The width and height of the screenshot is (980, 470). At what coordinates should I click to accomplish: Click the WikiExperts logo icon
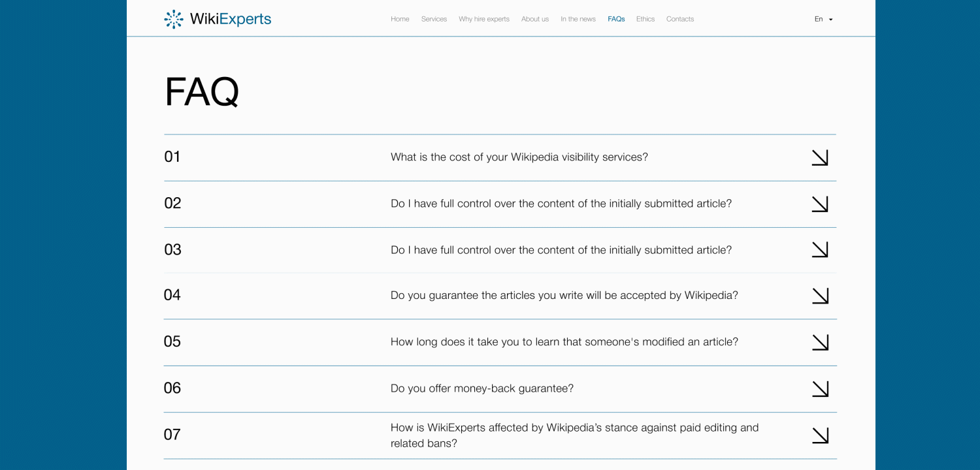click(174, 20)
